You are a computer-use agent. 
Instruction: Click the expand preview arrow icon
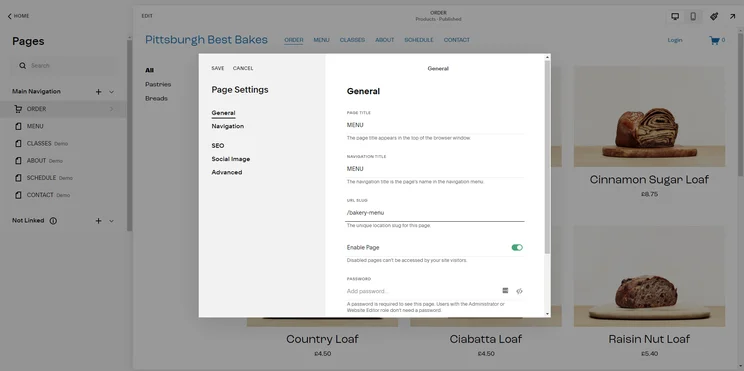[x=732, y=16]
